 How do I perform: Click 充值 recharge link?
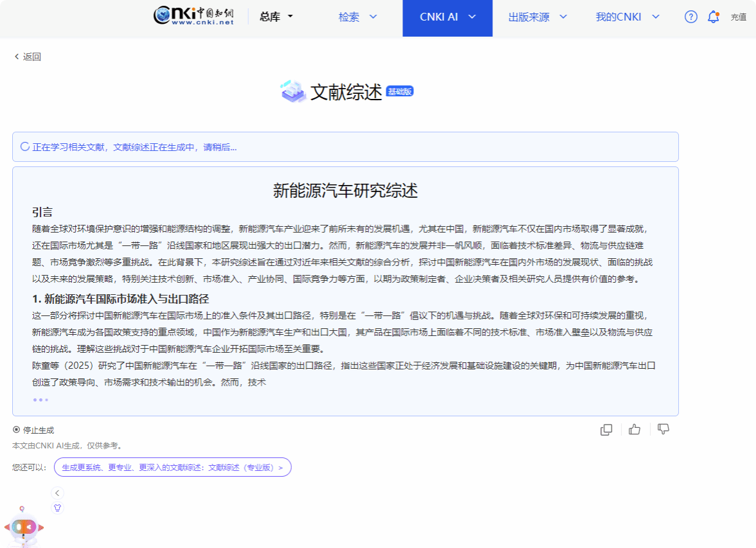[x=738, y=17]
